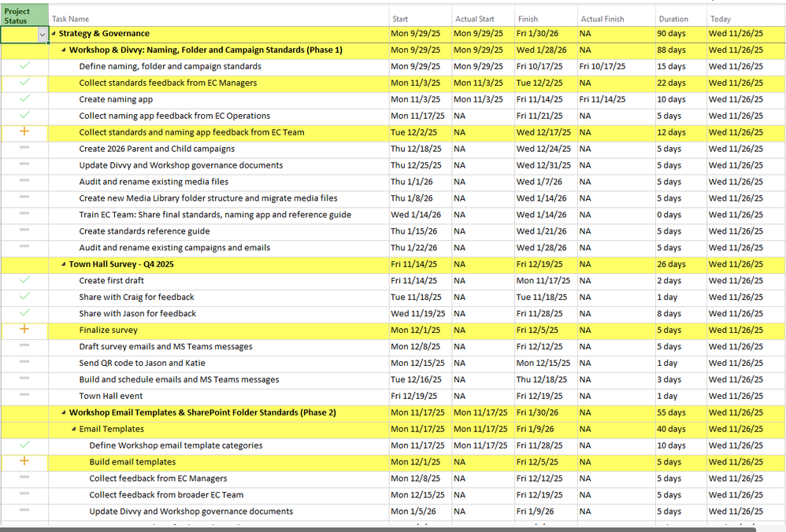Click dash icon for Draft survey emails row
This screenshot has width=786, height=532.
click(24, 345)
